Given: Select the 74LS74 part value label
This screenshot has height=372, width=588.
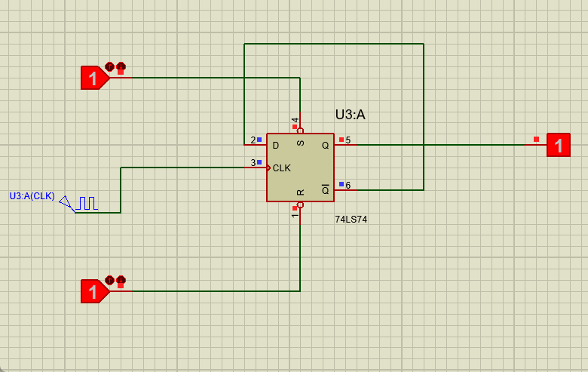Looking at the screenshot, I should (351, 219).
